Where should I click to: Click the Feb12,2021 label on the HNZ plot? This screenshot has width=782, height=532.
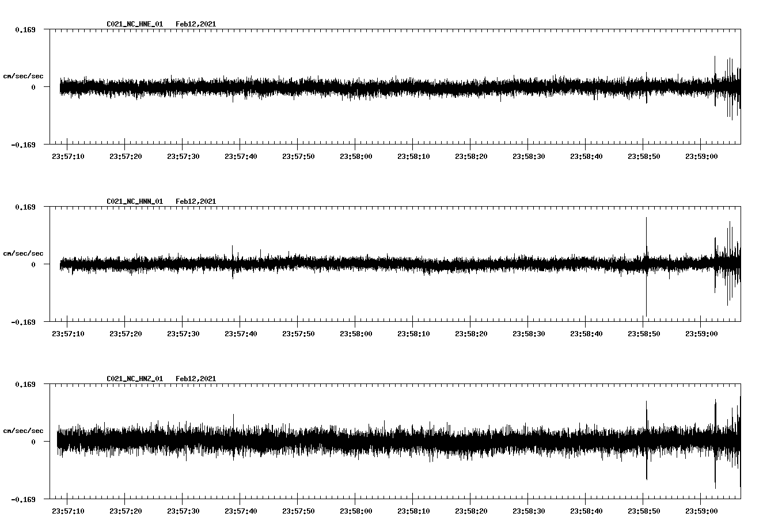coord(196,378)
